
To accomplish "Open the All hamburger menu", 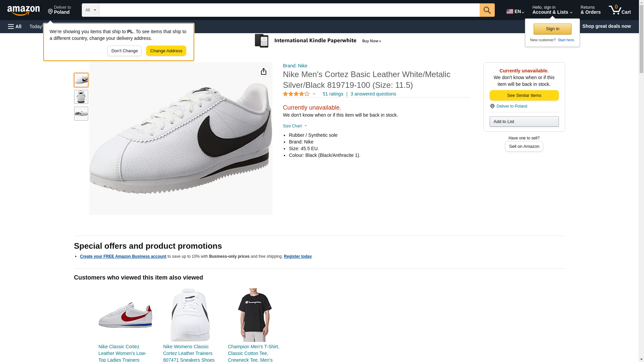I will pos(15,26).
